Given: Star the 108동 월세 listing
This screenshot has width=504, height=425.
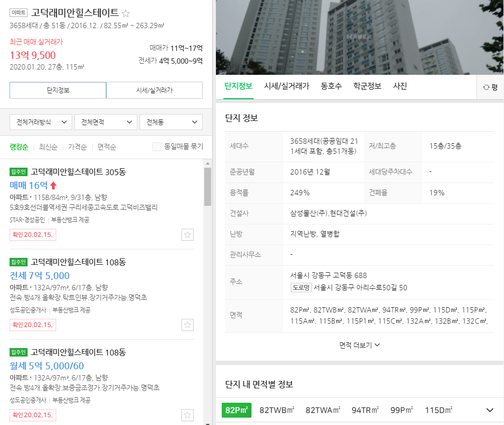Looking at the screenshot, I should (x=187, y=415).
